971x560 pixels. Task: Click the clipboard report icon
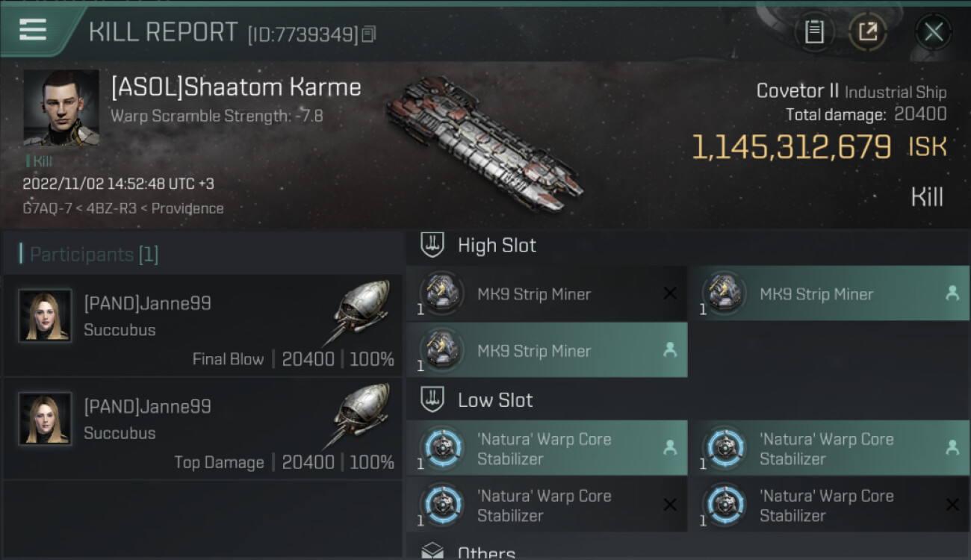coord(814,32)
